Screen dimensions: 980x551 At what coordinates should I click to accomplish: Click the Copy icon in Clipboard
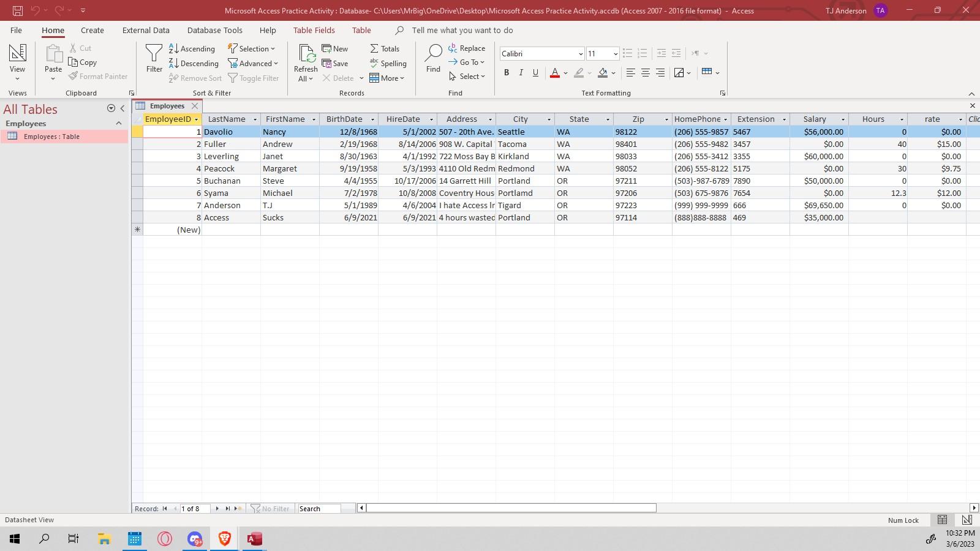pyautogui.click(x=83, y=62)
